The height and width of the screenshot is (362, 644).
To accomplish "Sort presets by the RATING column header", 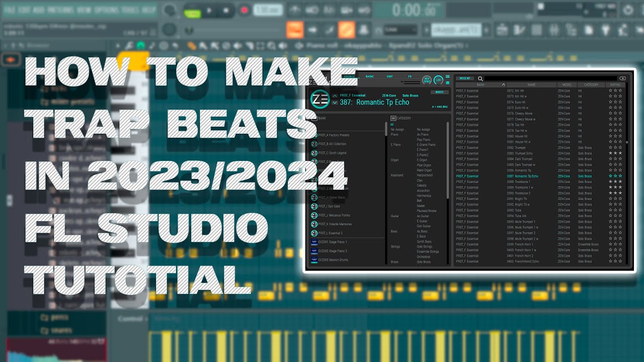I will pos(616,85).
